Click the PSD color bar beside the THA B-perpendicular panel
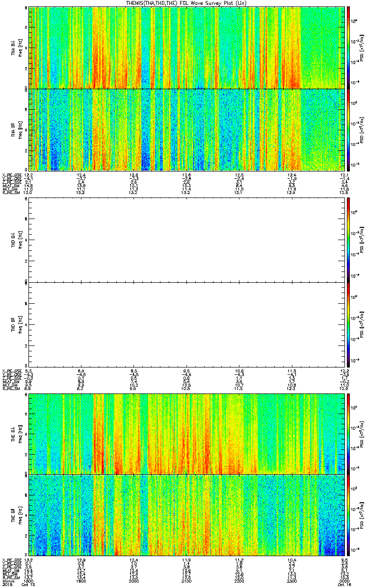368x588 pixels. (x=349, y=48)
